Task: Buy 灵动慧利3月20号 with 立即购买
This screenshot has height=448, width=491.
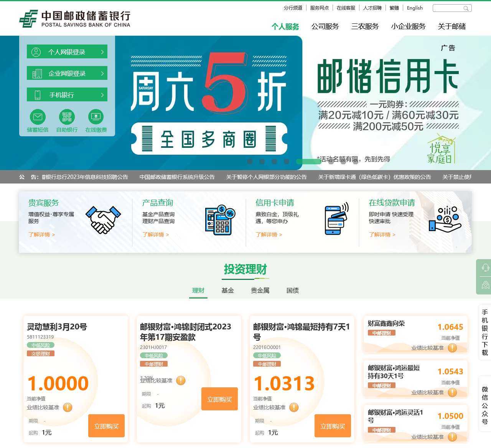Action: (x=107, y=426)
